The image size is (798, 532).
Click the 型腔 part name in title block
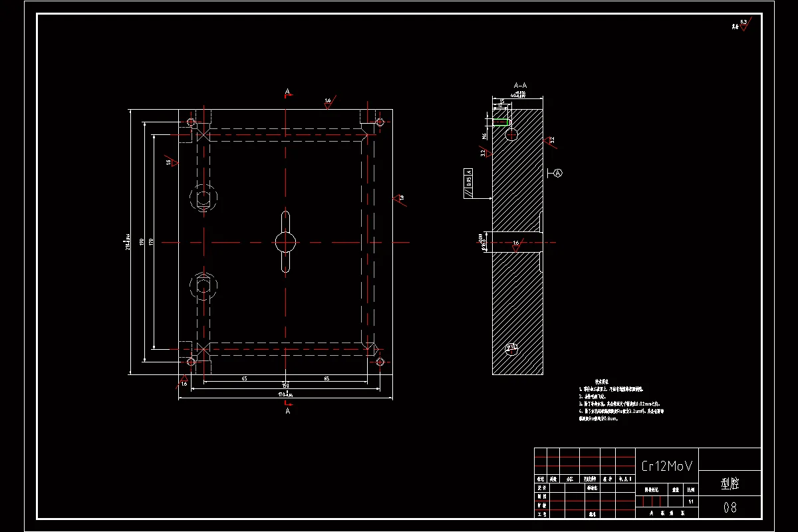click(x=730, y=484)
